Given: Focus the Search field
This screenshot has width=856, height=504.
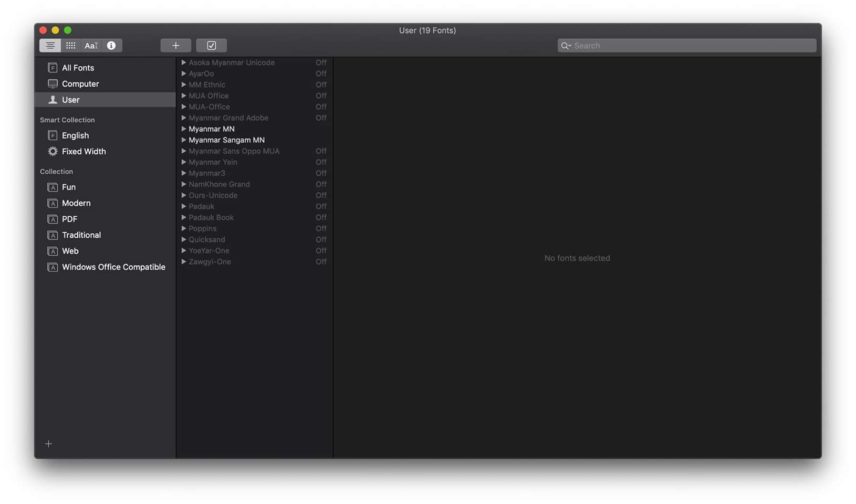Looking at the screenshot, I should point(687,46).
